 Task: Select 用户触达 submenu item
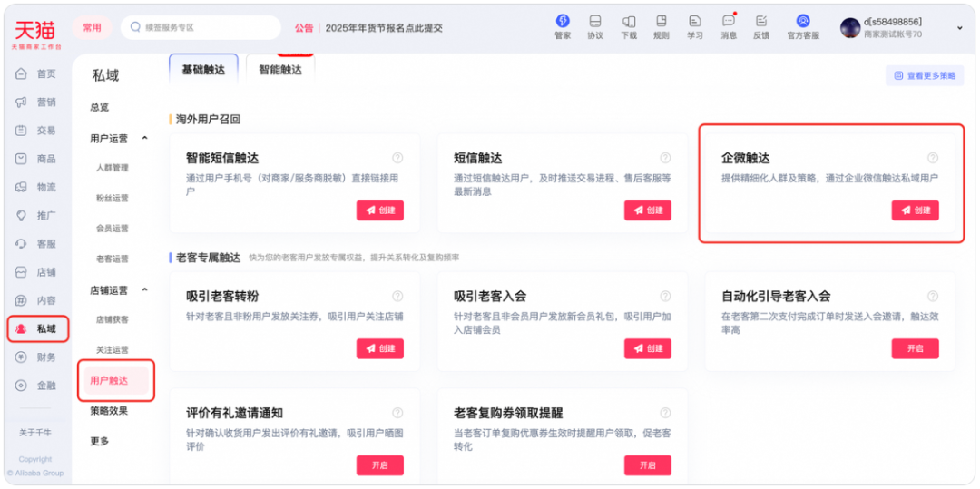(x=116, y=380)
